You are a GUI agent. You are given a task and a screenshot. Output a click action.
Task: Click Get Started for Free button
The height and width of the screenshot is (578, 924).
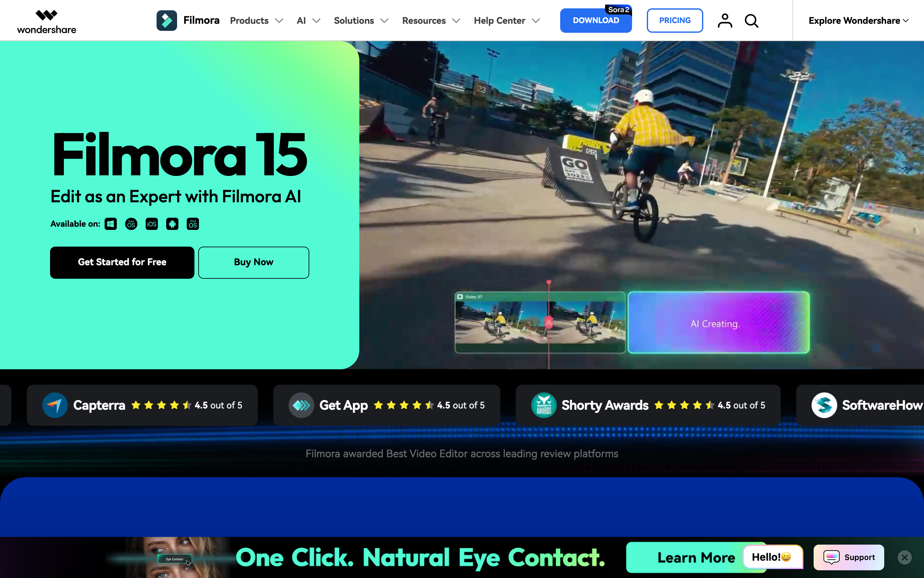click(x=122, y=262)
